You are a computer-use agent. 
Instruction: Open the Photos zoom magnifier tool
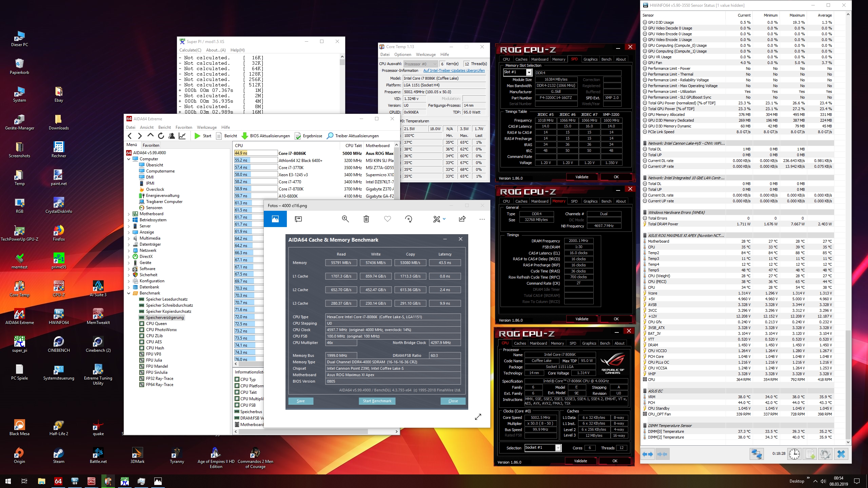click(345, 219)
